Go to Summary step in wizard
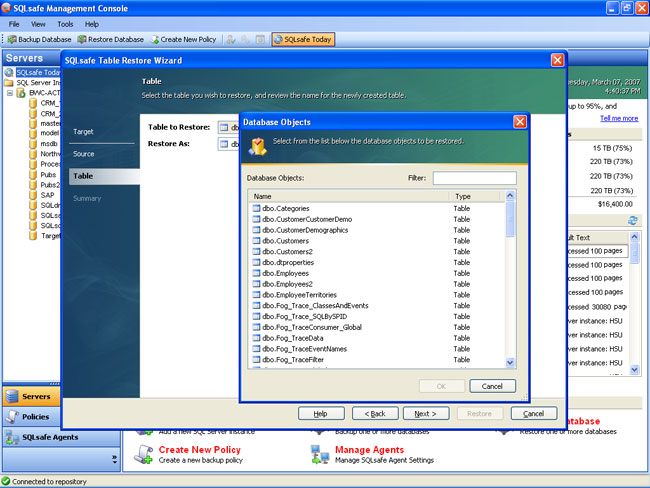 [87, 199]
